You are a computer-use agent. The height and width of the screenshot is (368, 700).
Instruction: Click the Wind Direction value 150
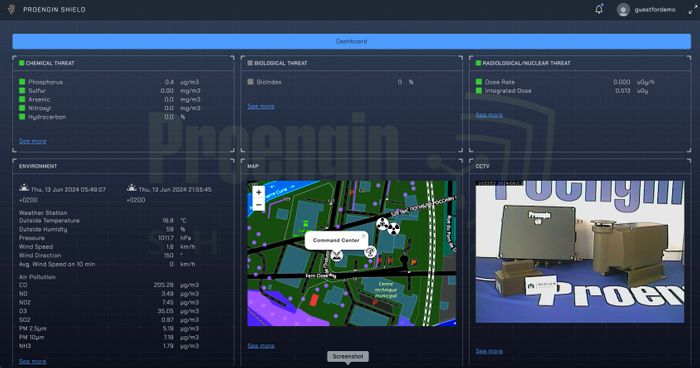169,255
